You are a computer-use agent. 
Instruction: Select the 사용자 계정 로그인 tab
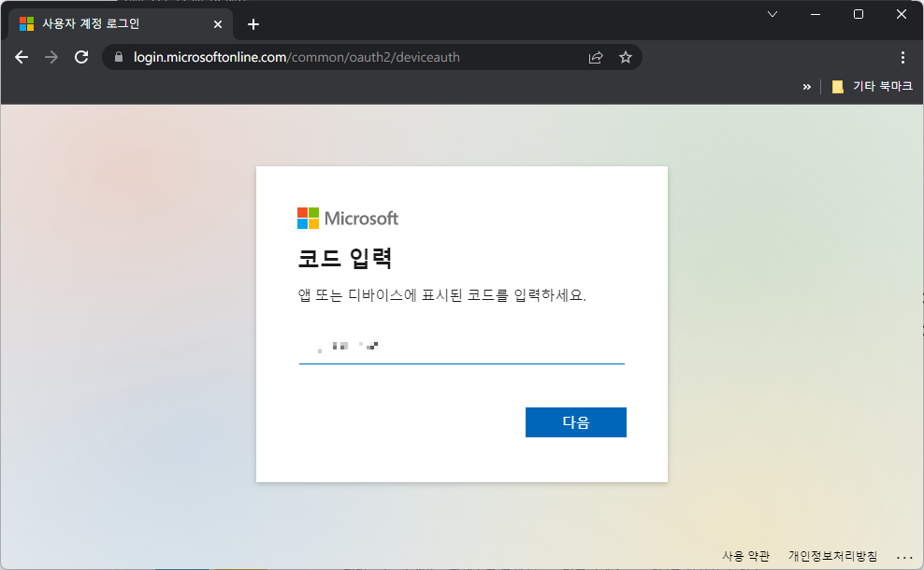(121, 24)
